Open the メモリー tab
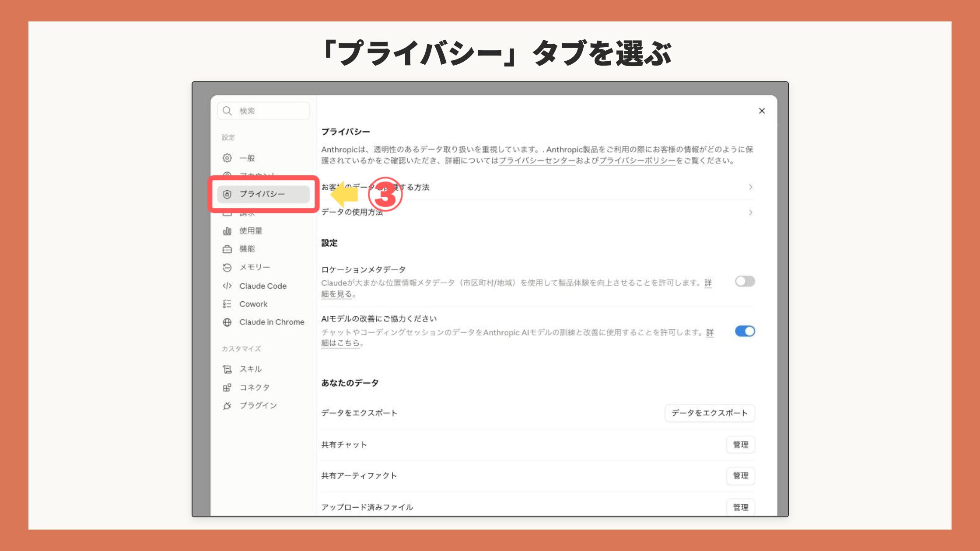Viewport: 980px width, 551px height. click(x=263, y=267)
